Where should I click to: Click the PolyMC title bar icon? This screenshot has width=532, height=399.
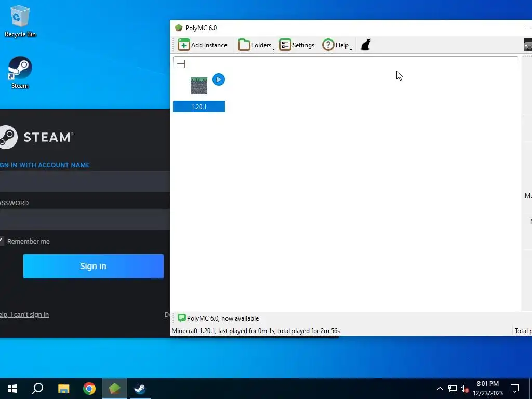tap(179, 28)
